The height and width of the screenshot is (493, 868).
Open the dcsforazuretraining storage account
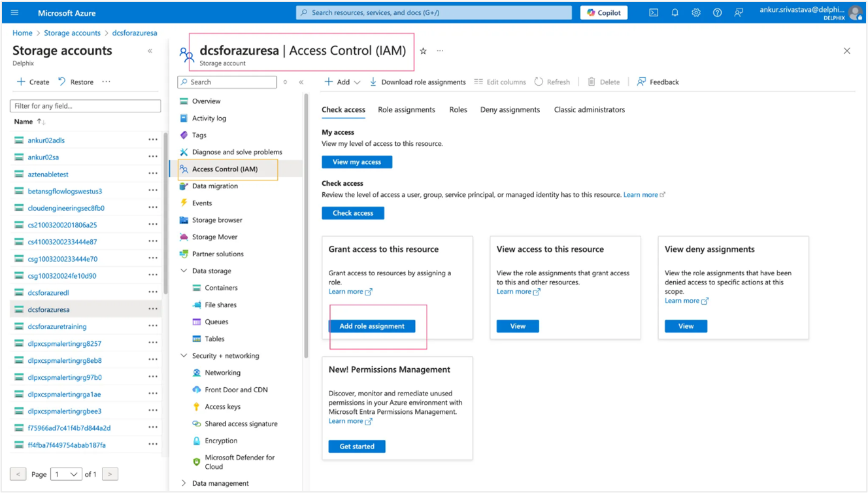click(57, 326)
